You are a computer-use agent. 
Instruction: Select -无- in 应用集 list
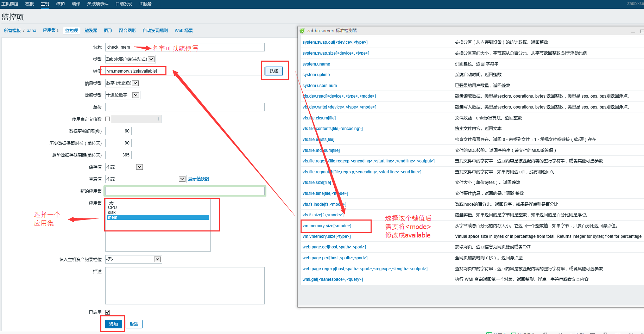158,203
